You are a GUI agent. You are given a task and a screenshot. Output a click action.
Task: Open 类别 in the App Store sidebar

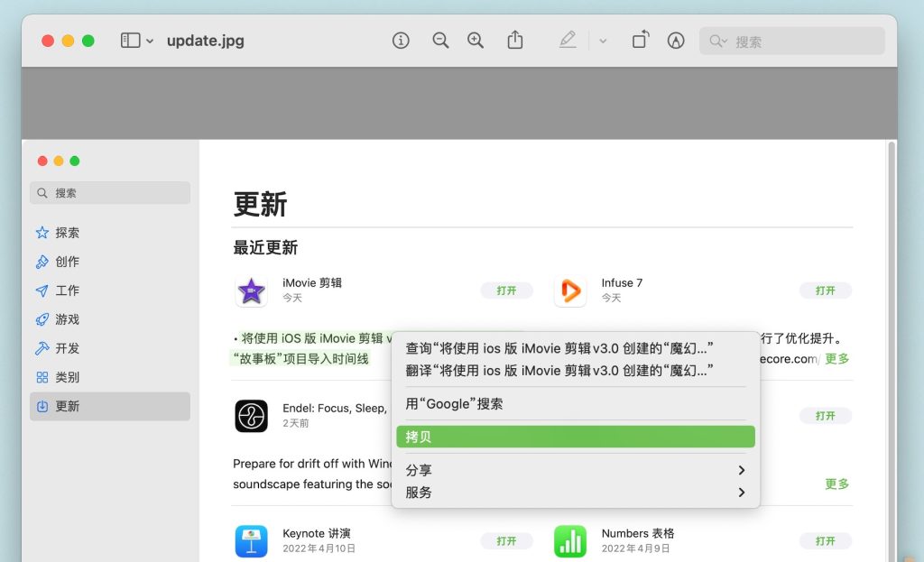[x=110, y=377]
